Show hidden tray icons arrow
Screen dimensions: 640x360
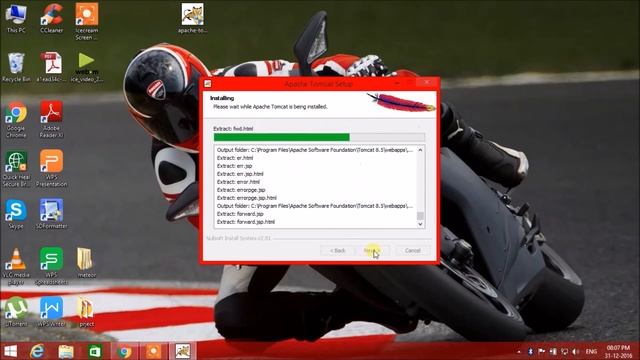pos(519,351)
